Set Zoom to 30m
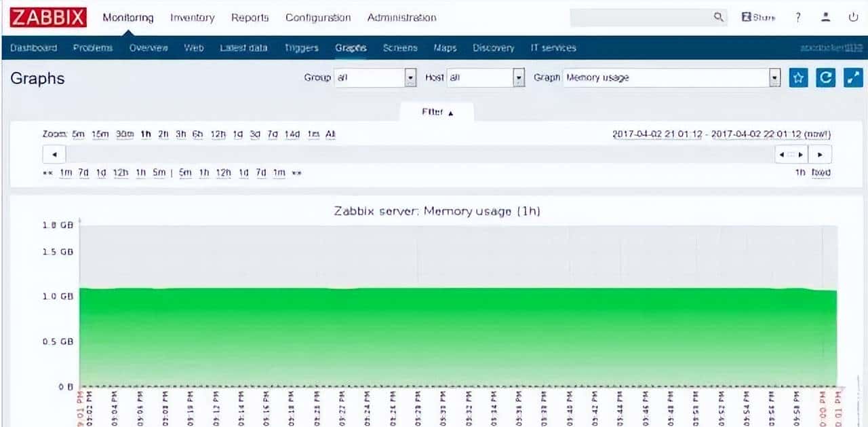The height and width of the screenshot is (427, 868). [125, 134]
